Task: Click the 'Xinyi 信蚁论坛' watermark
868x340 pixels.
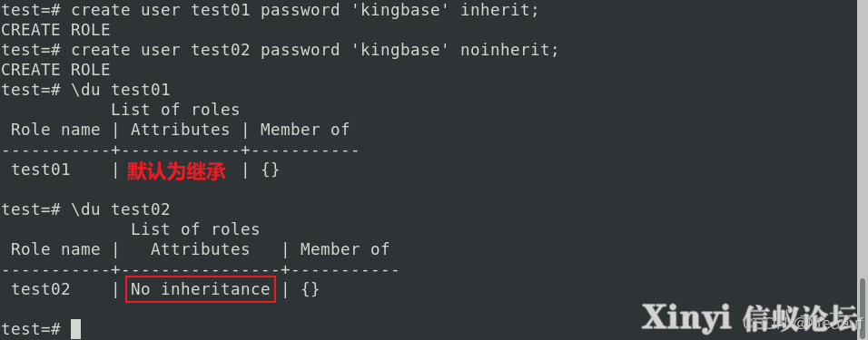Action: coord(752,318)
